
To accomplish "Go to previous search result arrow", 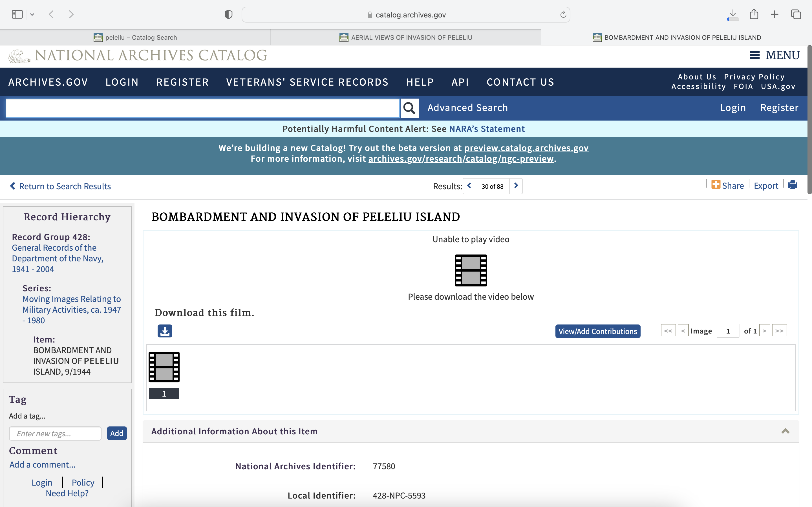I will click(x=469, y=186).
